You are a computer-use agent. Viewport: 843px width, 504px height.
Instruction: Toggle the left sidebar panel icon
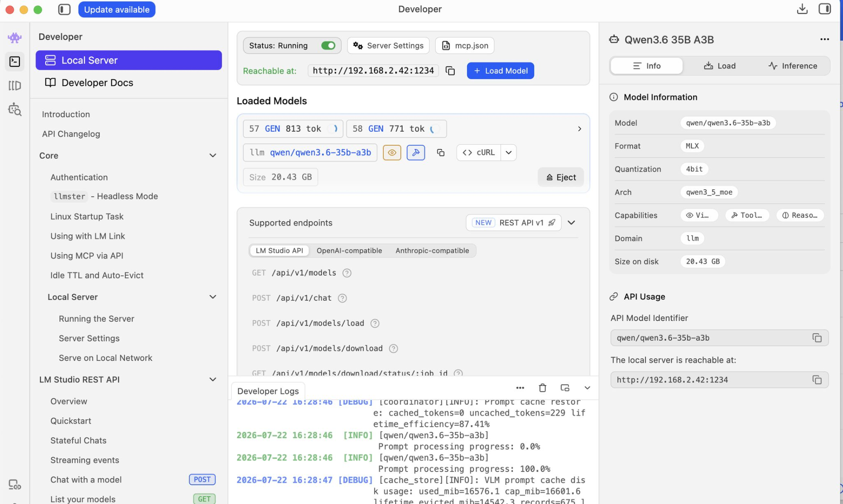tap(64, 9)
